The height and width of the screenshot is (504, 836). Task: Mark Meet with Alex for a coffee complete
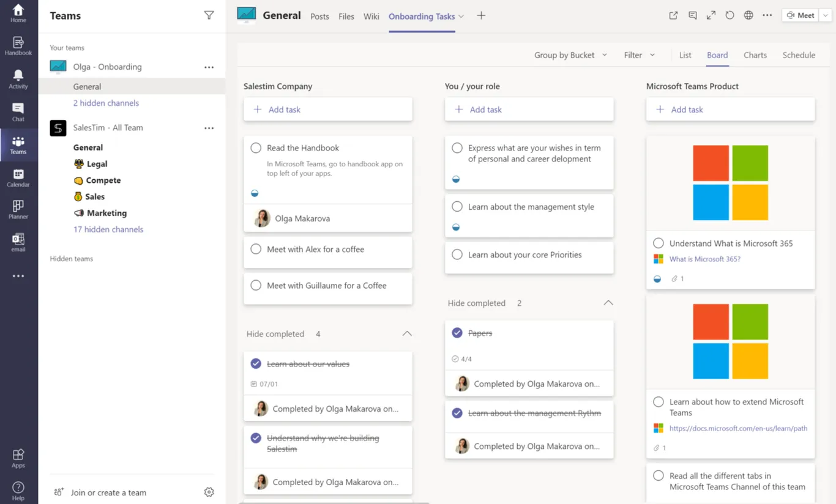[x=256, y=249]
